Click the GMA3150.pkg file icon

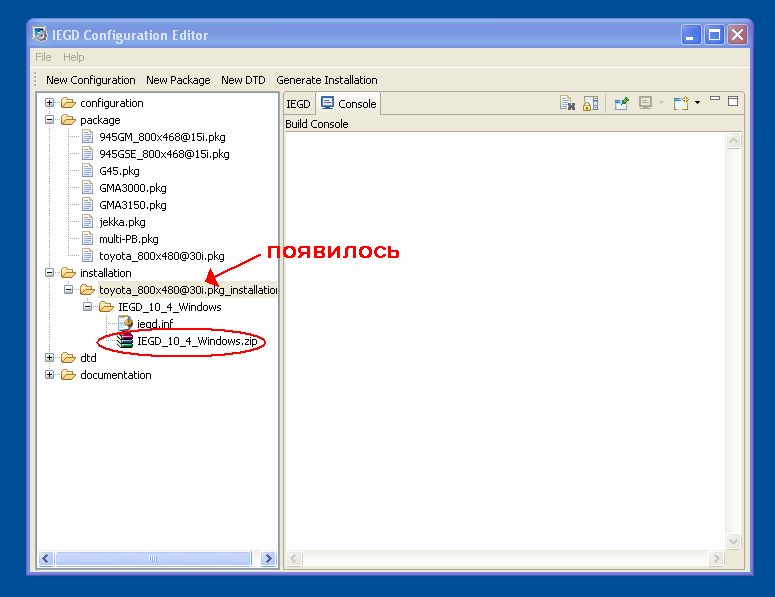tap(87, 205)
